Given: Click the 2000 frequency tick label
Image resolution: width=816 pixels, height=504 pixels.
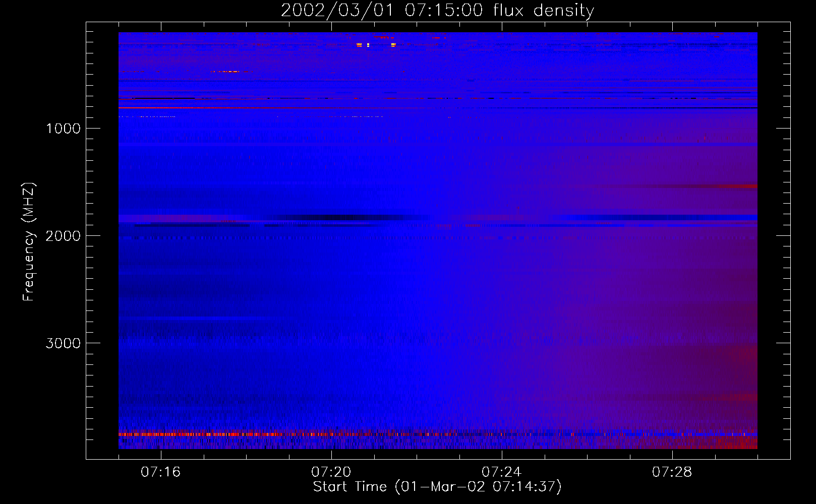Looking at the screenshot, I should (63, 236).
